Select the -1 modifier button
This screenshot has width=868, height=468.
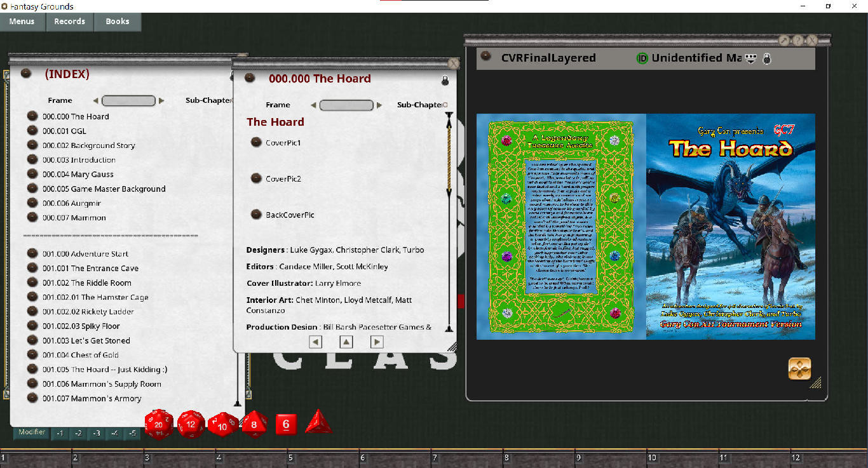pos(60,434)
